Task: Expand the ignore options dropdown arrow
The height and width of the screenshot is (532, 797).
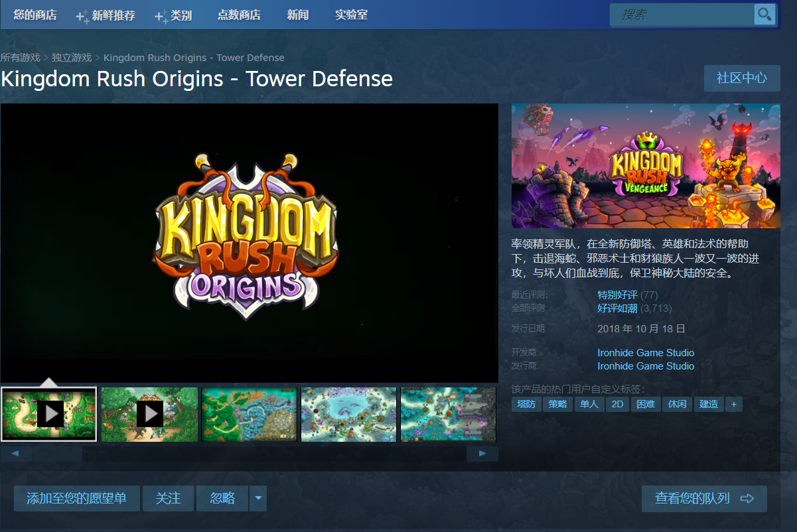Action: 258,498
